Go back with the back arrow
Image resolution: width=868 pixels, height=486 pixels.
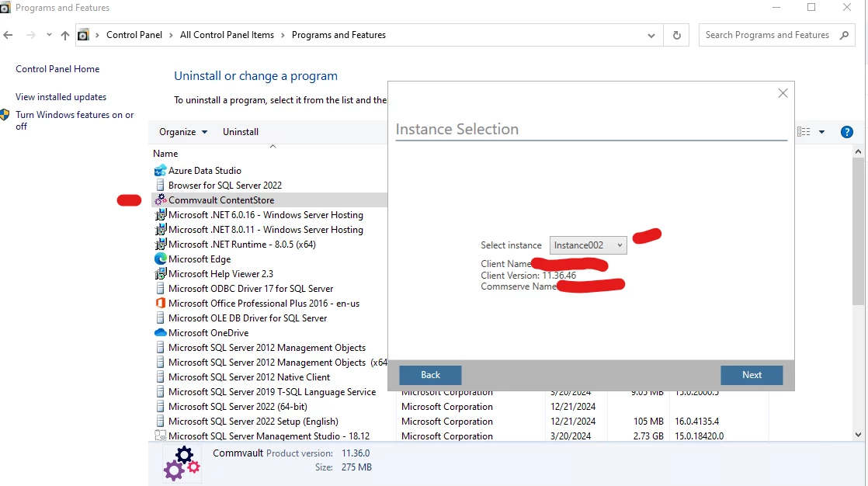click(8, 35)
